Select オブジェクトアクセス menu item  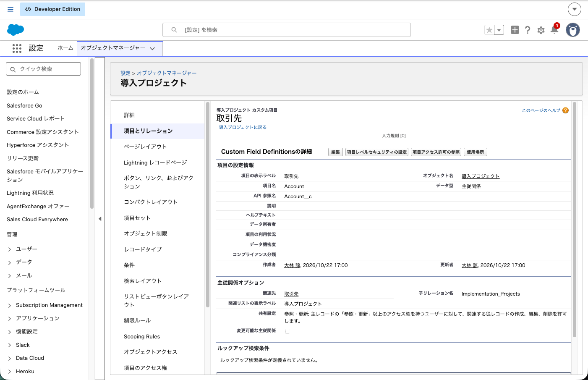pos(151,352)
